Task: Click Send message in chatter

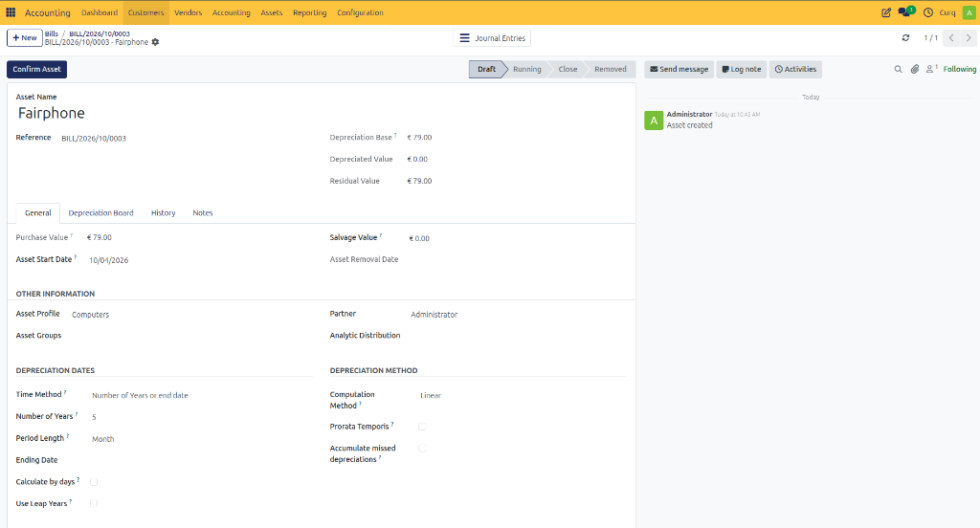Action: pyautogui.click(x=679, y=70)
